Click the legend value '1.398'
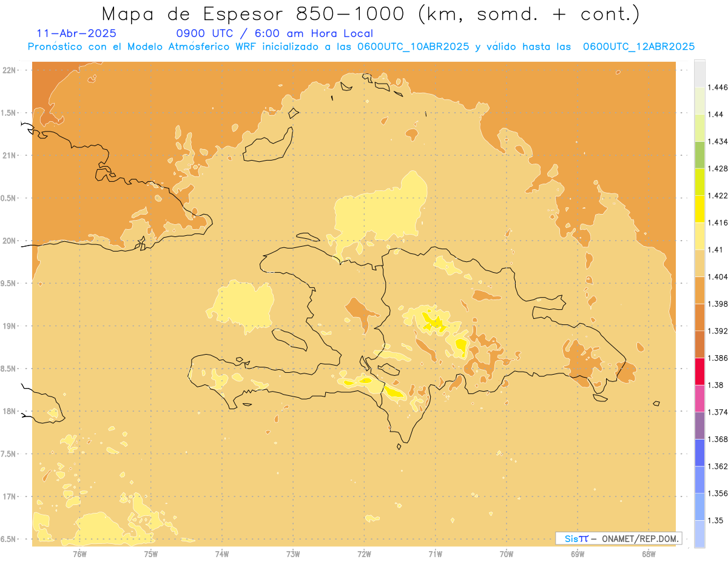Screen dimensions: 728x562 (x=717, y=304)
